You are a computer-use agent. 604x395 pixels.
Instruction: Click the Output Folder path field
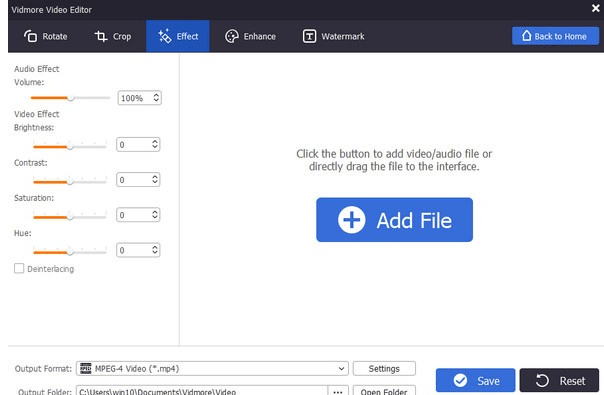point(202,390)
